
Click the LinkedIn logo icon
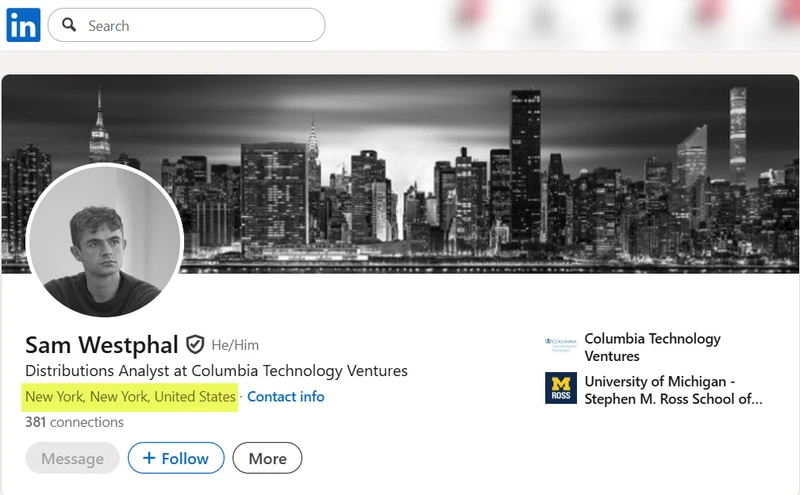(23, 25)
